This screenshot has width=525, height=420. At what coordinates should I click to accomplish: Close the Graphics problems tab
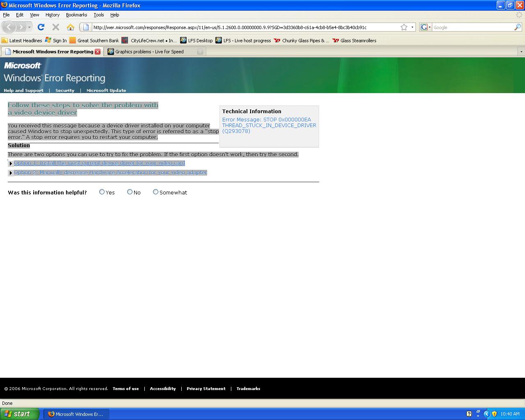(200, 52)
